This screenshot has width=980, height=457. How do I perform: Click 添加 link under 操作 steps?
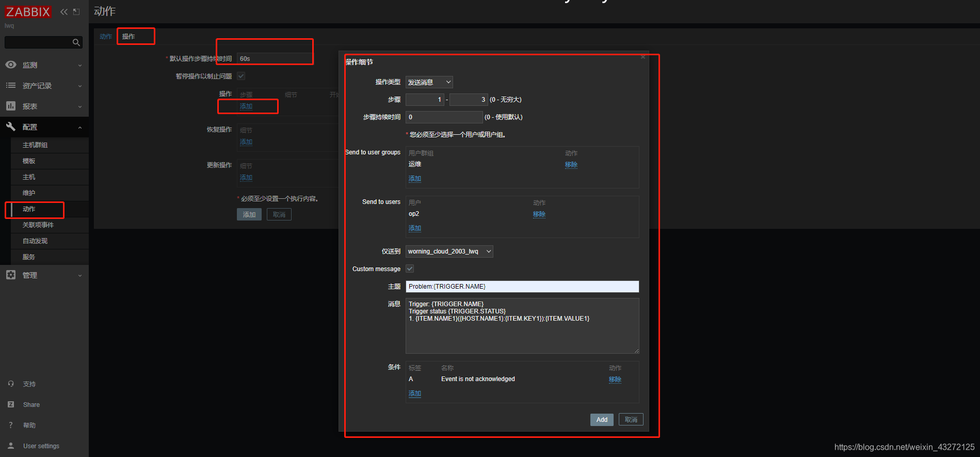(246, 106)
